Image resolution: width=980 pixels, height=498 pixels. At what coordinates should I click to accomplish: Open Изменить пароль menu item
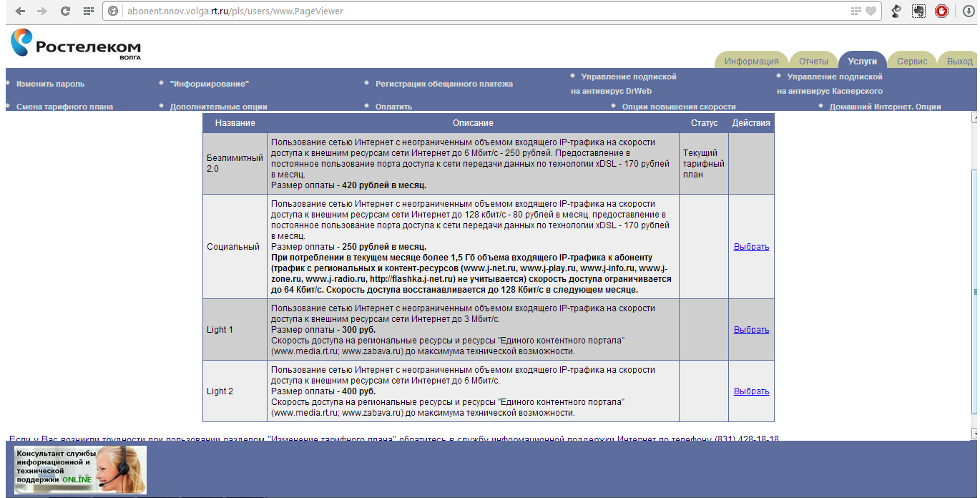pyautogui.click(x=50, y=84)
